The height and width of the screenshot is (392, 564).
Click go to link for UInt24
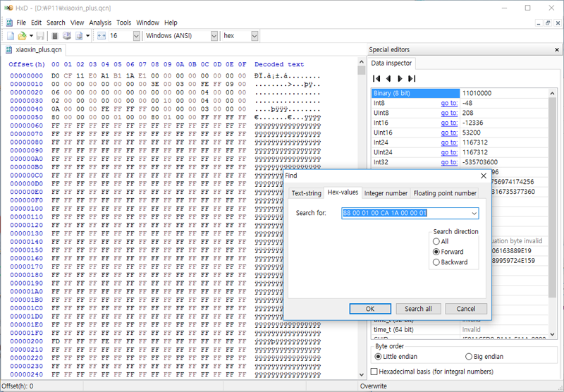coord(449,152)
